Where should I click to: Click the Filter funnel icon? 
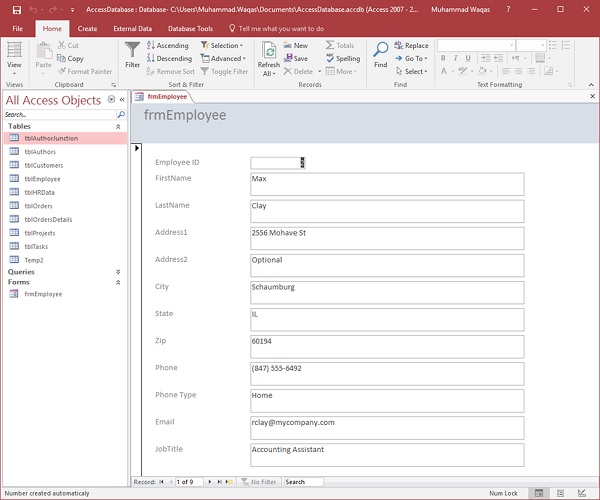pos(132,50)
